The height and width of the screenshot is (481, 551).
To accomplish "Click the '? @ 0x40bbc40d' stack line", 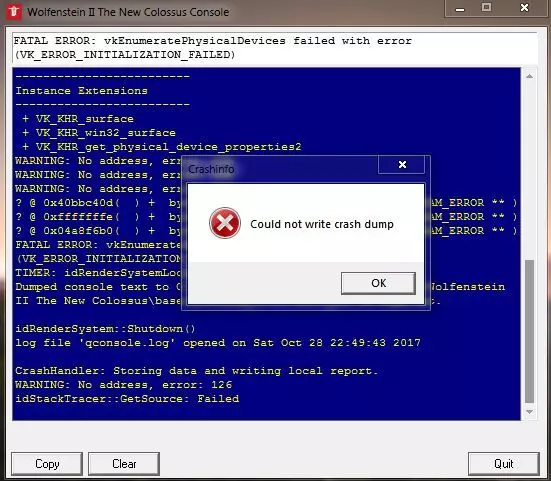I will (x=98, y=203).
